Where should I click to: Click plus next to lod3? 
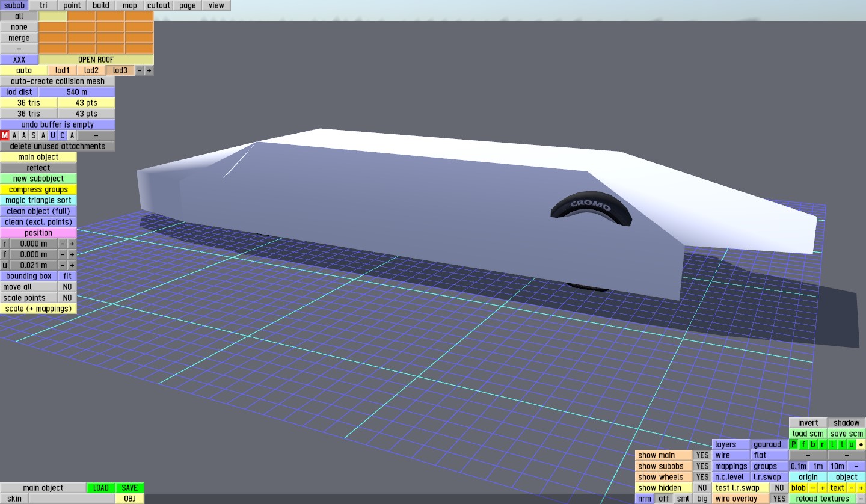coord(149,70)
